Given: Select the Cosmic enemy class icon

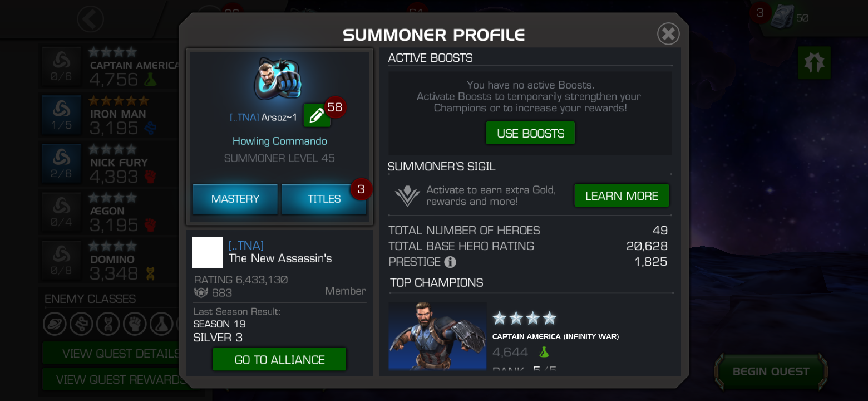Looking at the screenshot, I should (55, 324).
